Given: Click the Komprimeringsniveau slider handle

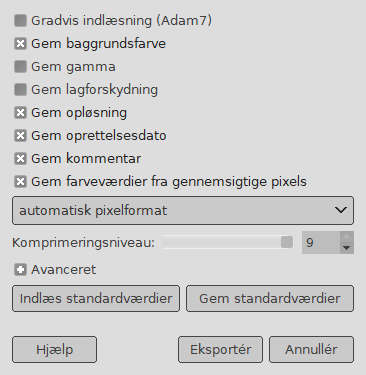Looking at the screenshot, I should point(287,242).
